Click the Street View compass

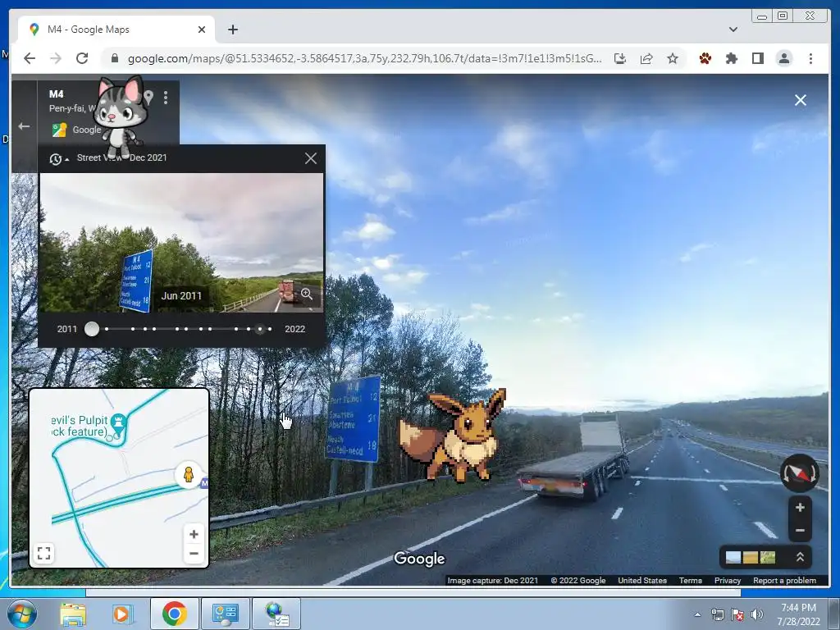[x=799, y=473]
